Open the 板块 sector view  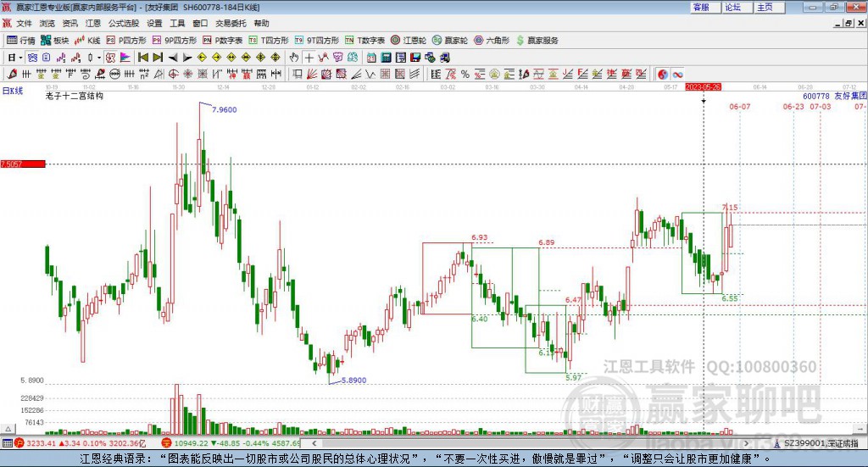point(55,41)
